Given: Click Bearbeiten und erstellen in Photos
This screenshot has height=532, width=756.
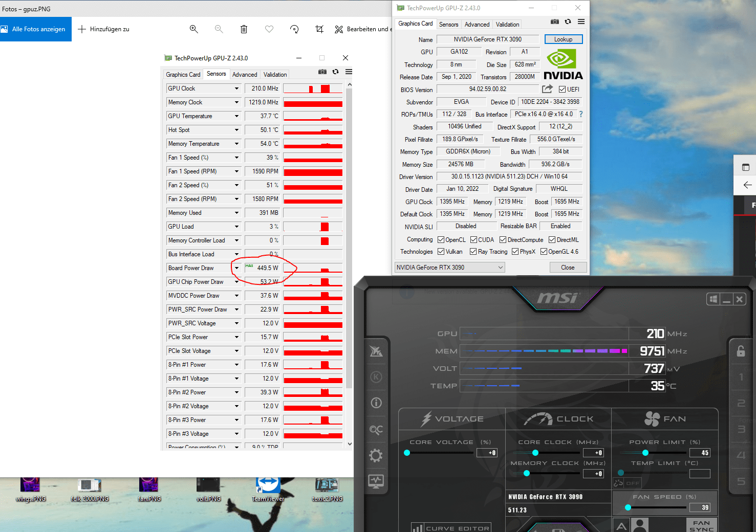Looking at the screenshot, I should [362, 29].
